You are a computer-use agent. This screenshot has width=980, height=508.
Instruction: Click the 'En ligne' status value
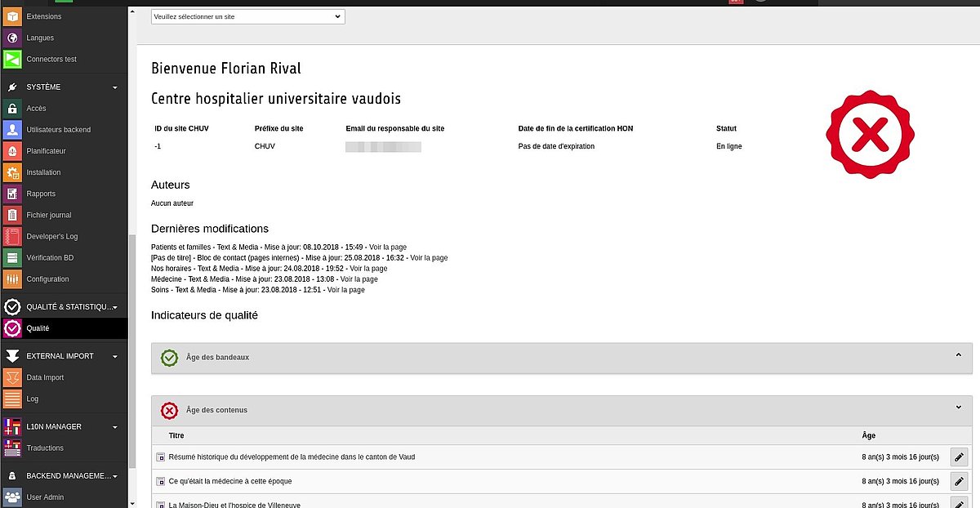click(x=729, y=146)
